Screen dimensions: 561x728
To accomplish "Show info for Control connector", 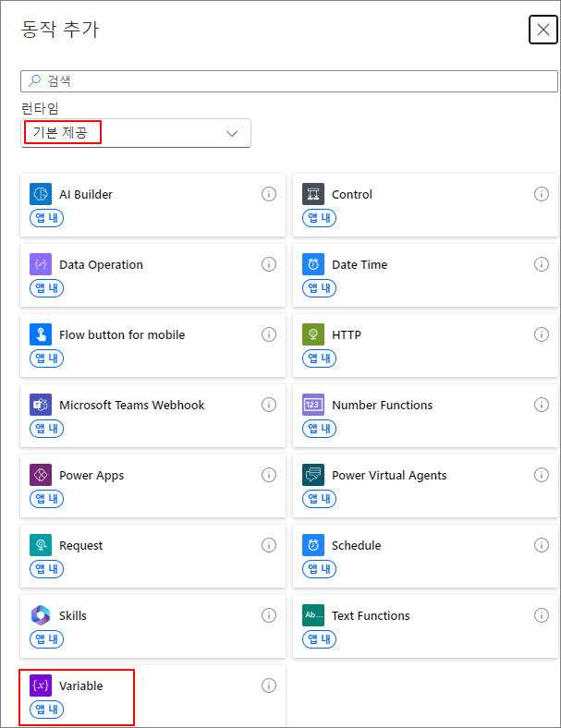I will pyautogui.click(x=542, y=194).
